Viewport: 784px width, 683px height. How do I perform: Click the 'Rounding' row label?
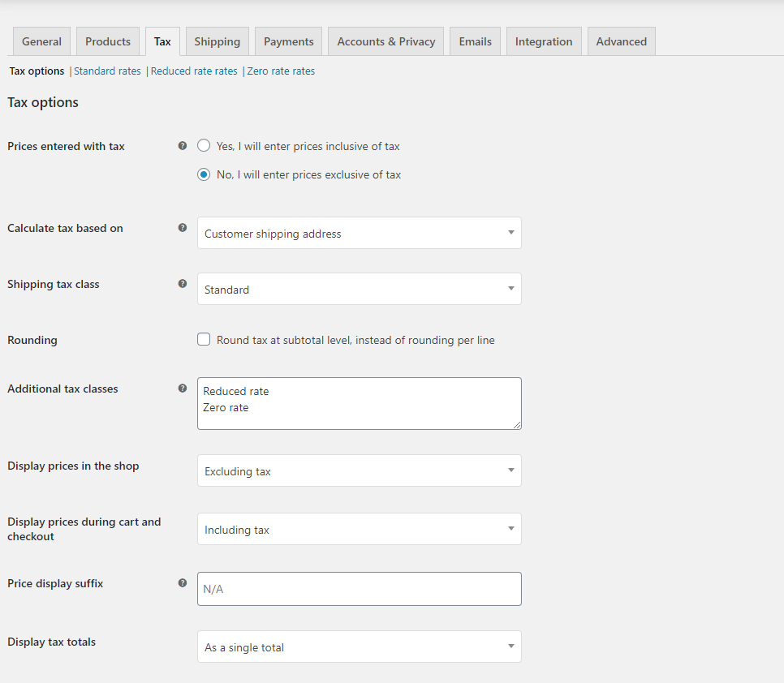tap(32, 340)
